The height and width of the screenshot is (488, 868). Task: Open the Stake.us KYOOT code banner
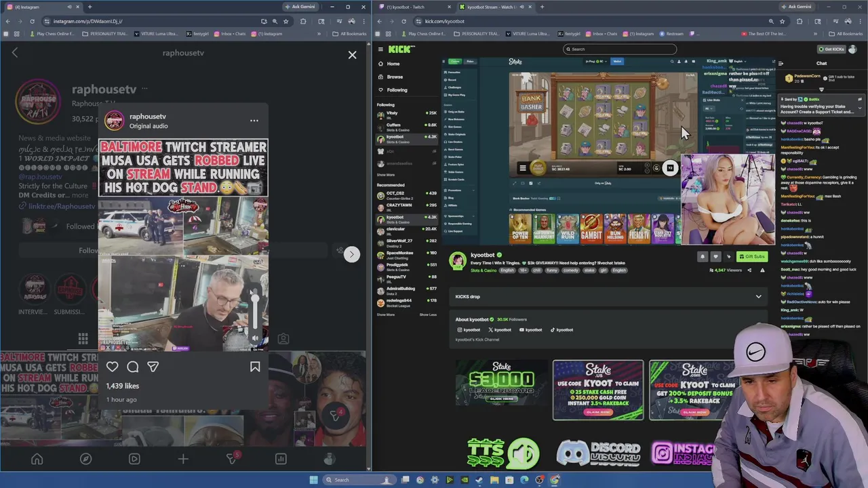598,390
